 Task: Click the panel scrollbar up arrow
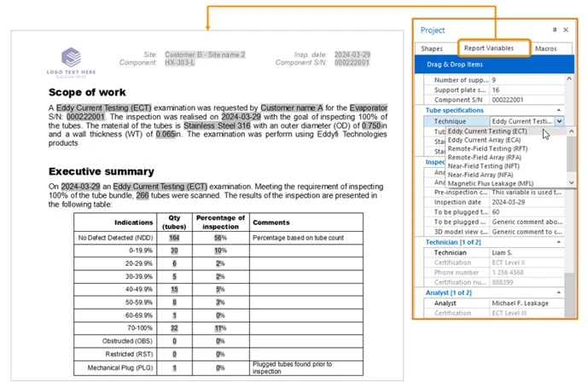coord(569,78)
